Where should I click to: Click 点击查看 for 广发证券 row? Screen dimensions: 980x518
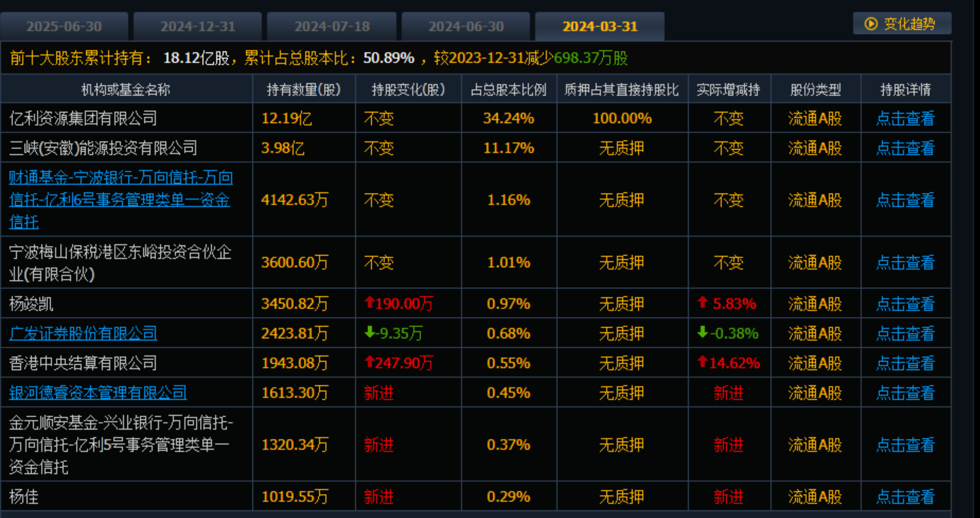pos(905,333)
